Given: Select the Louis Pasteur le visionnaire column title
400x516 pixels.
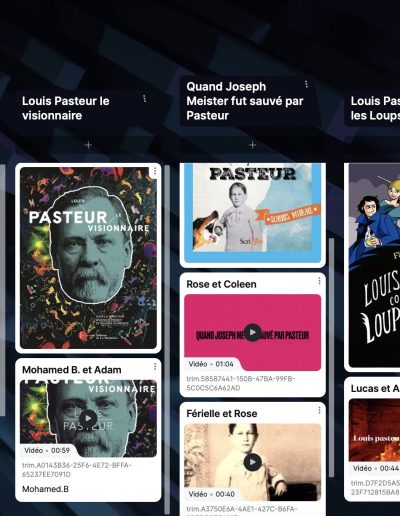Looking at the screenshot, I should click(66, 108).
